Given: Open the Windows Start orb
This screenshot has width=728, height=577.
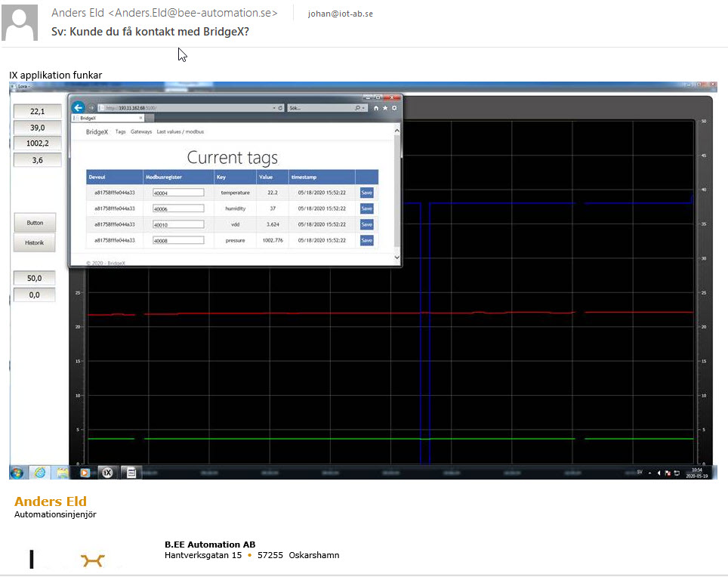Looking at the screenshot, I should point(17,473).
